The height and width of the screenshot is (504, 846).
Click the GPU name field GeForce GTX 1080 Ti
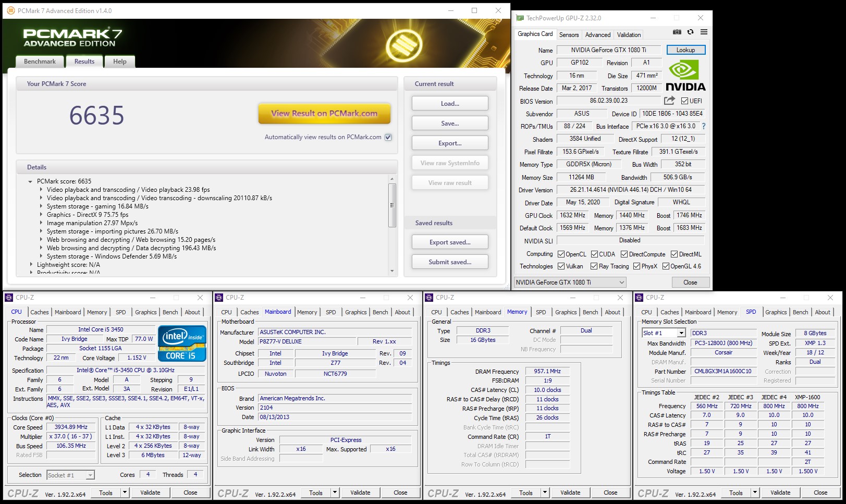click(608, 50)
